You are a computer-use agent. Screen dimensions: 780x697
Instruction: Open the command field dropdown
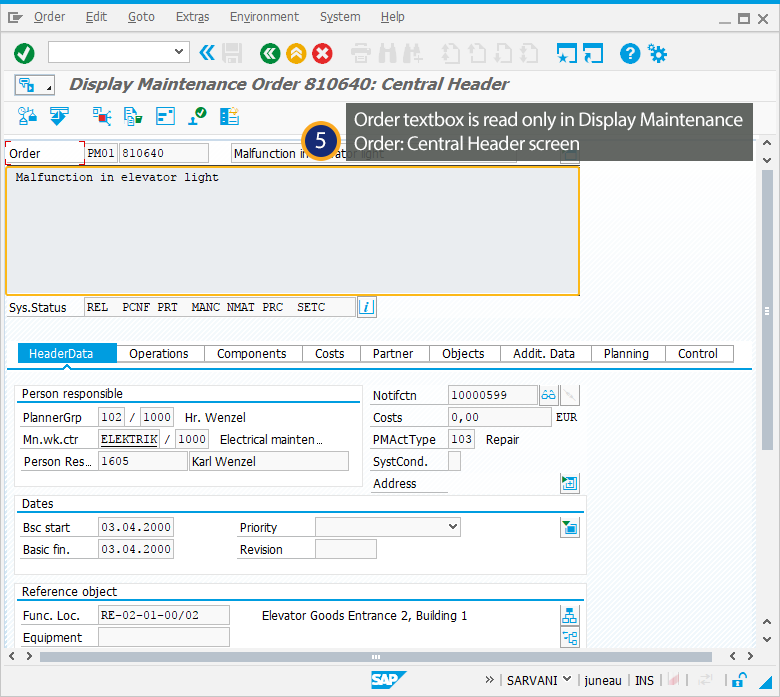click(x=179, y=52)
